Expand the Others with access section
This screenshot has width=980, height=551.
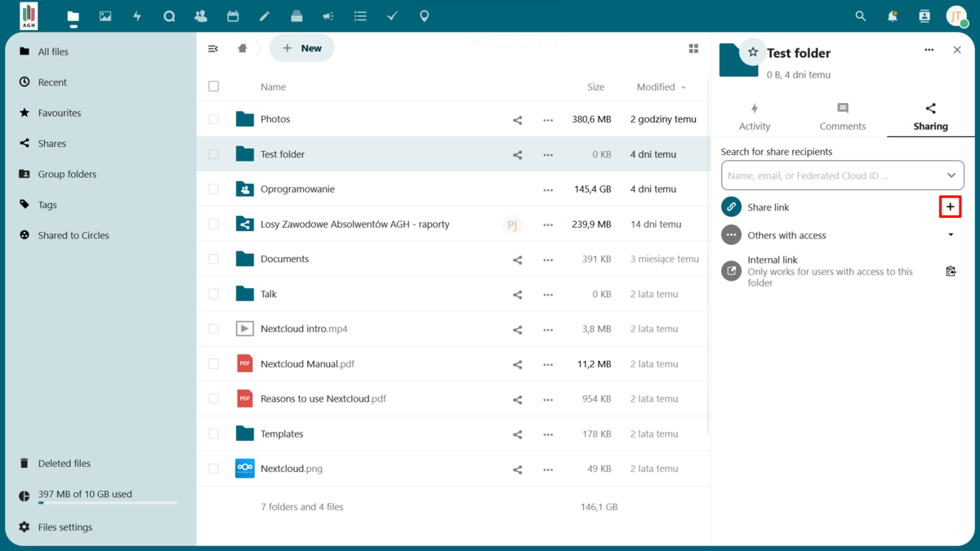point(951,235)
